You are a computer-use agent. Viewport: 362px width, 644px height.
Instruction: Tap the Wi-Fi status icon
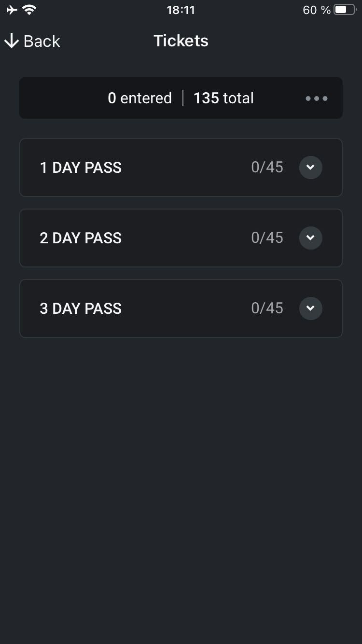(x=30, y=10)
